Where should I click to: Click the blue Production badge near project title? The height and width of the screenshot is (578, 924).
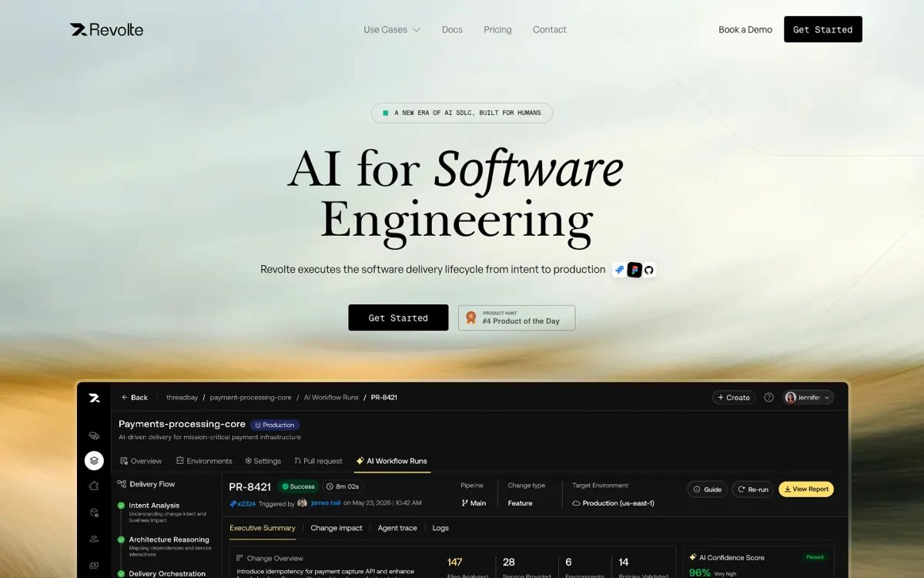(275, 425)
